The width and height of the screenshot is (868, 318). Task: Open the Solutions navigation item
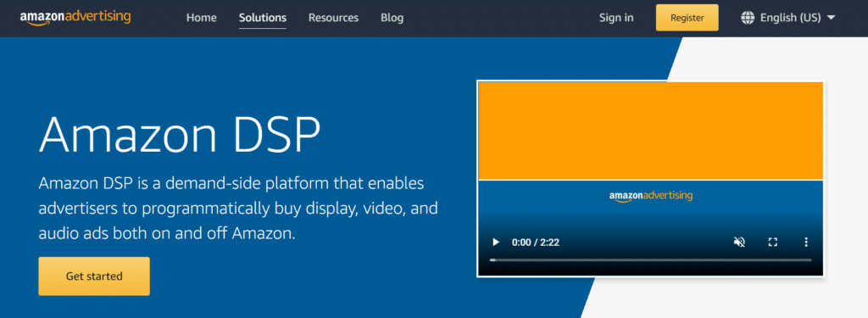263,18
